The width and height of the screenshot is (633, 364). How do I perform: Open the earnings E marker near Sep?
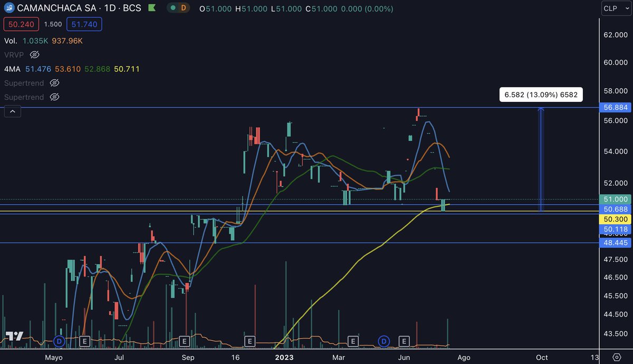pos(184,341)
